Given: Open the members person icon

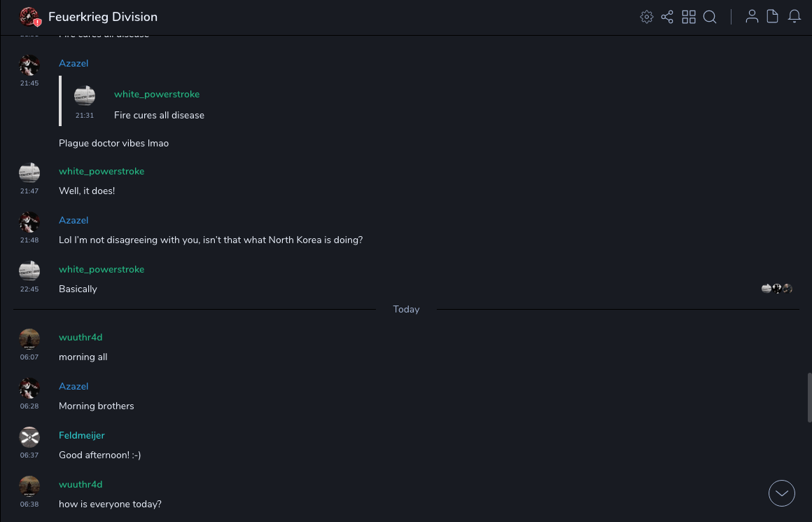Looking at the screenshot, I should click(x=752, y=17).
